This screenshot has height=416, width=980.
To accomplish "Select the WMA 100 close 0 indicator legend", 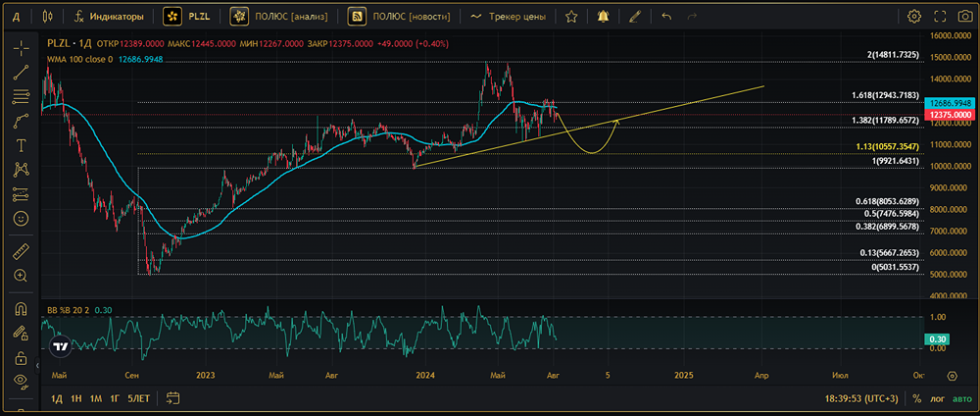I will tap(80, 60).
